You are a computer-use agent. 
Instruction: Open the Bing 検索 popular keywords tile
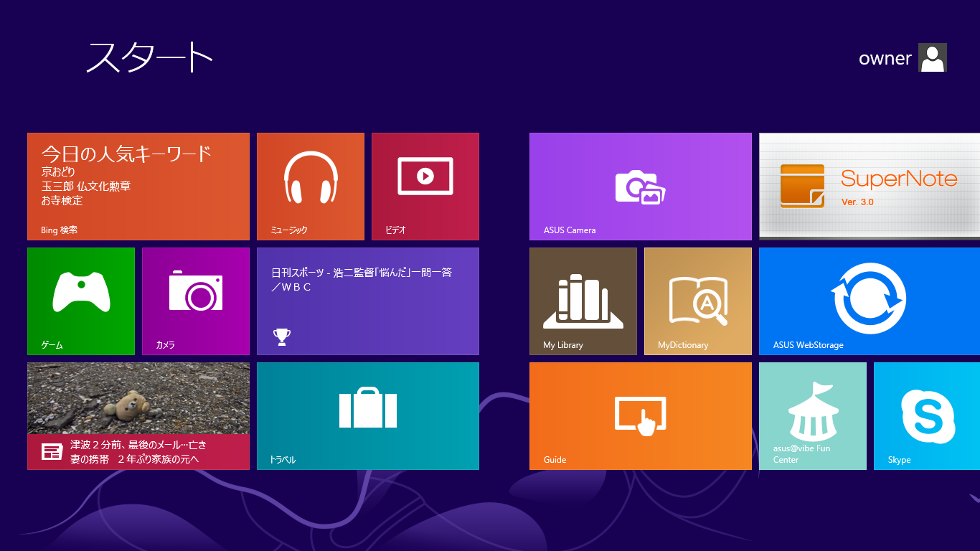(138, 187)
